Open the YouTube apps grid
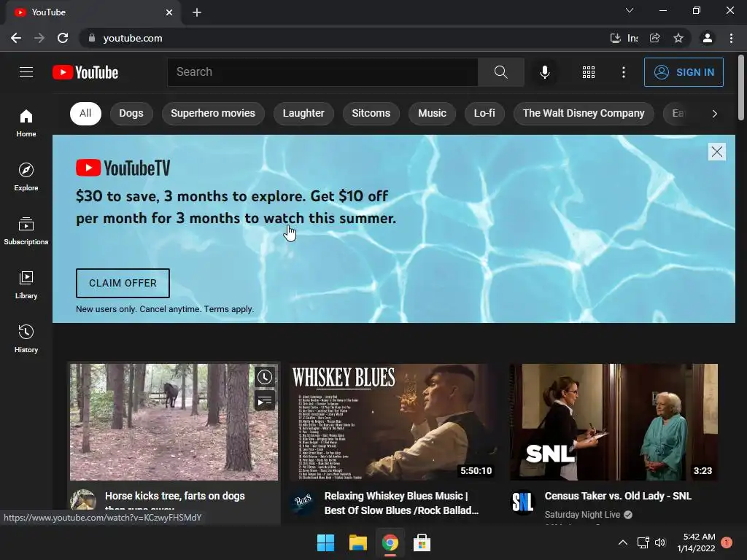This screenshot has height=560, width=747. point(589,72)
